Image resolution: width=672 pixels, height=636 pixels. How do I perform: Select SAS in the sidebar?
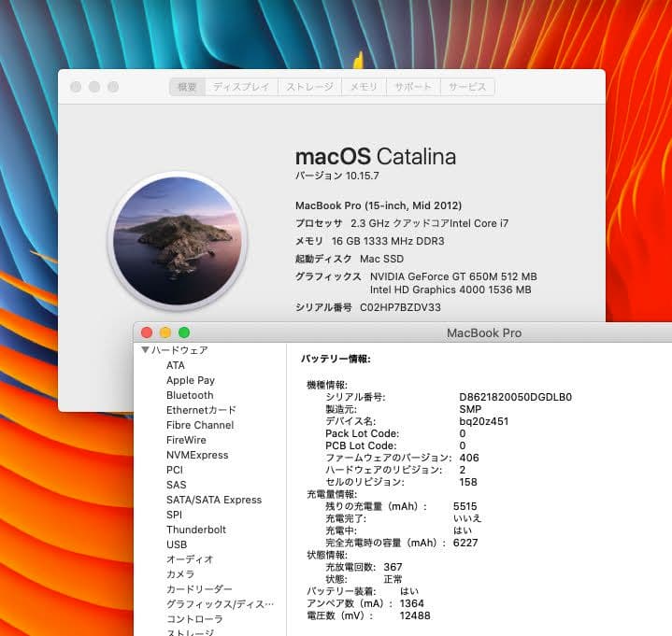pyautogui.click(x=176, y=485)
